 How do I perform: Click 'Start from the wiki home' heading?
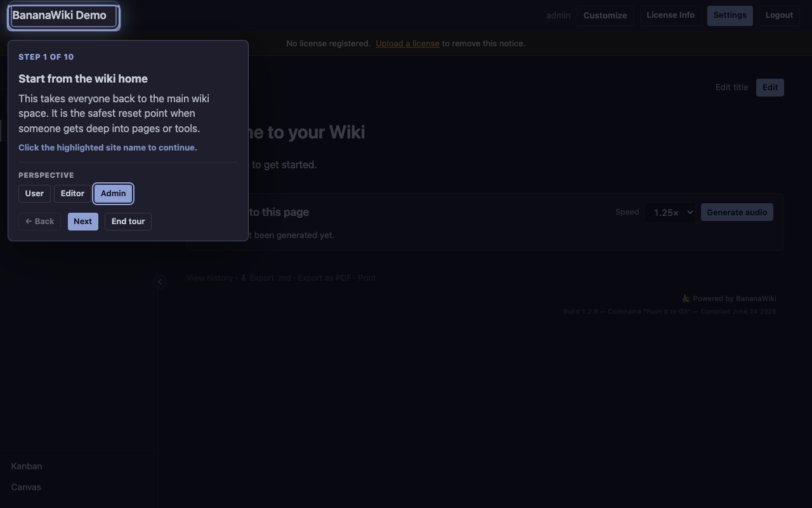click(83, 79)
